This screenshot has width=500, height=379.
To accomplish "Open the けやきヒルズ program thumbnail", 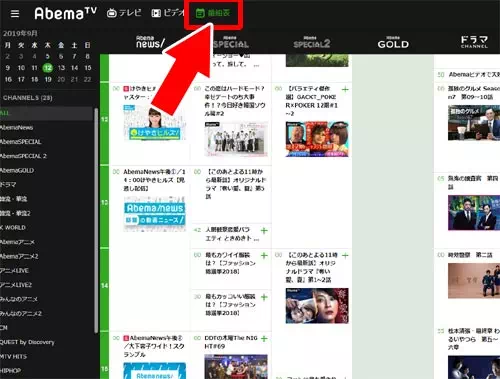I will tap(154, 123).
